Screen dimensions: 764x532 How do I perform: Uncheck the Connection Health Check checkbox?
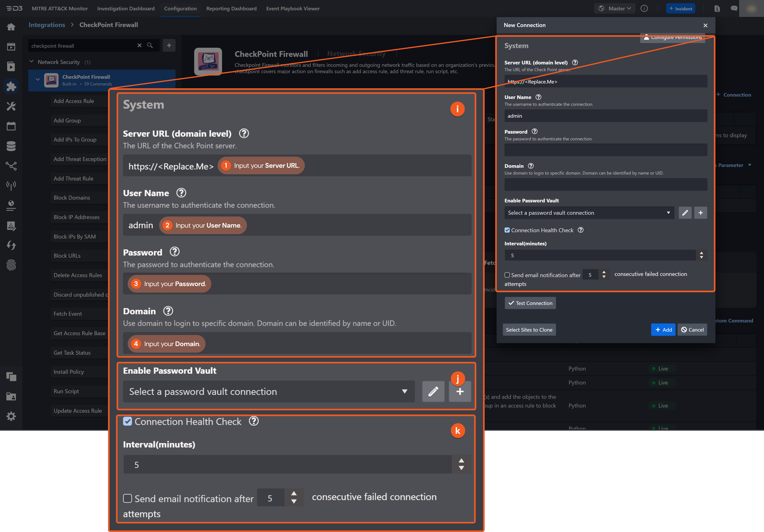coord(128,421)
